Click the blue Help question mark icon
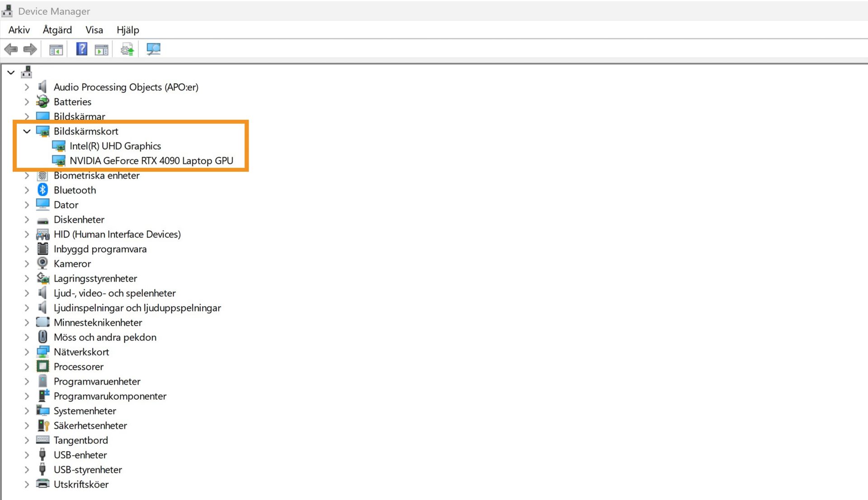The image size is (868, 500). [81, 49]
